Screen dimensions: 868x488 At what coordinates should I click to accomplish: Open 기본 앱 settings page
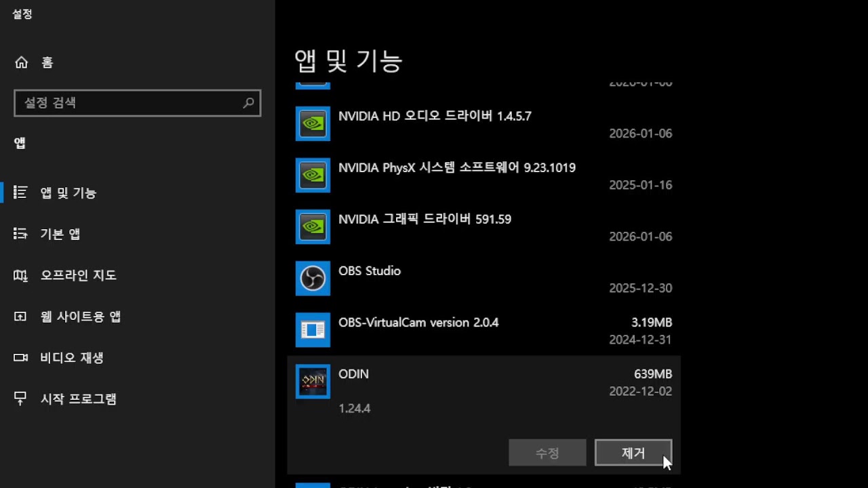137,234
